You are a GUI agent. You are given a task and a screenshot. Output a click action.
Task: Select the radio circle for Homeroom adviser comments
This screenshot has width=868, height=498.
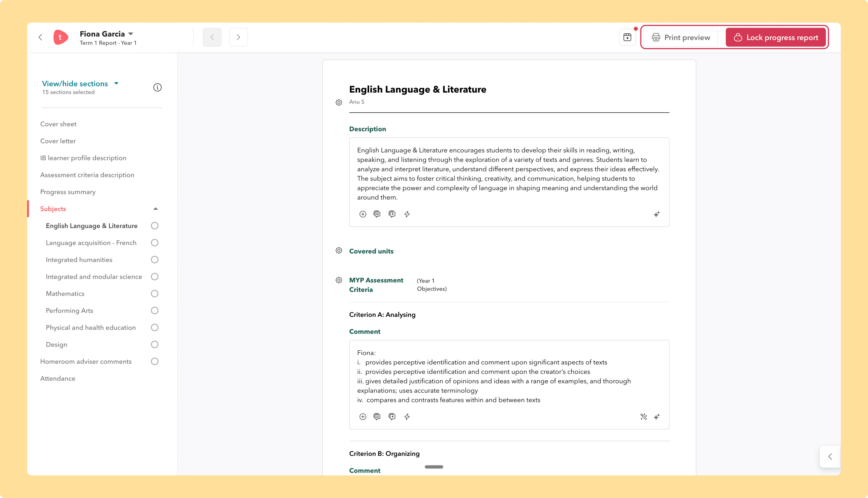pos(155,361)
